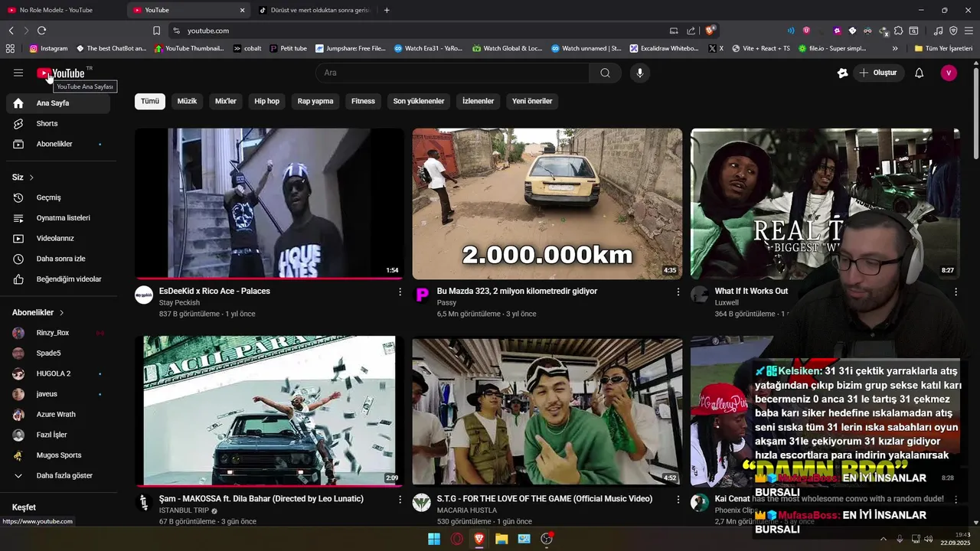Open the Passy channel avatar
980x551 pixels.
(x=422, y=295)
